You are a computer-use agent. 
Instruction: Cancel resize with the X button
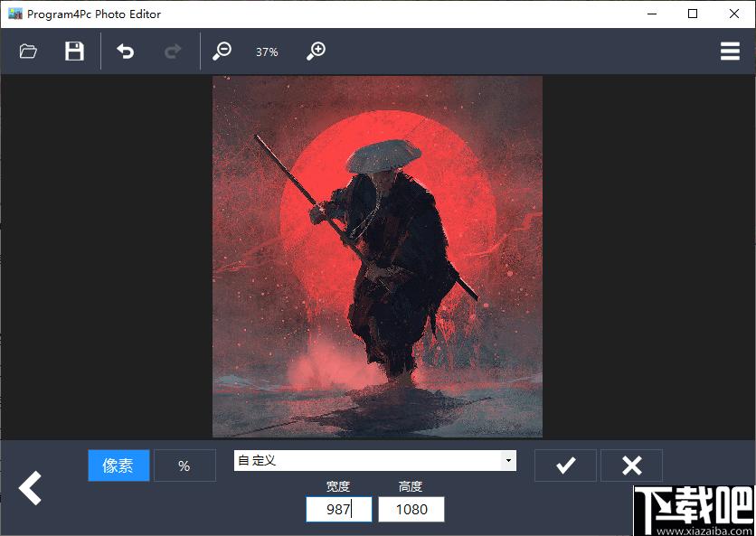[x=631, y=465]
